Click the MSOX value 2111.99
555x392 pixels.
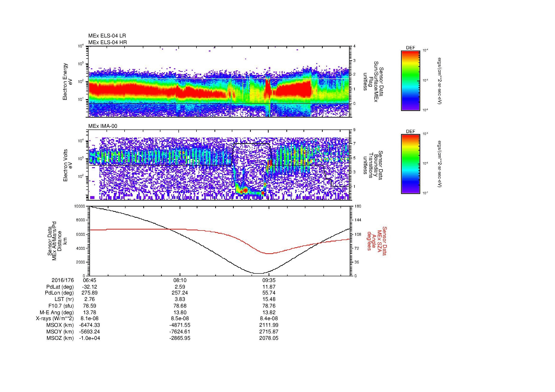coord(269,325)
